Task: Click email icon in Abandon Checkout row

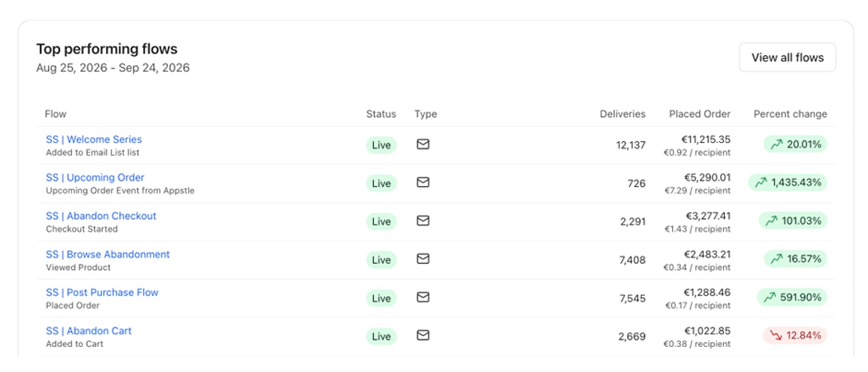Action: point(423,221)
